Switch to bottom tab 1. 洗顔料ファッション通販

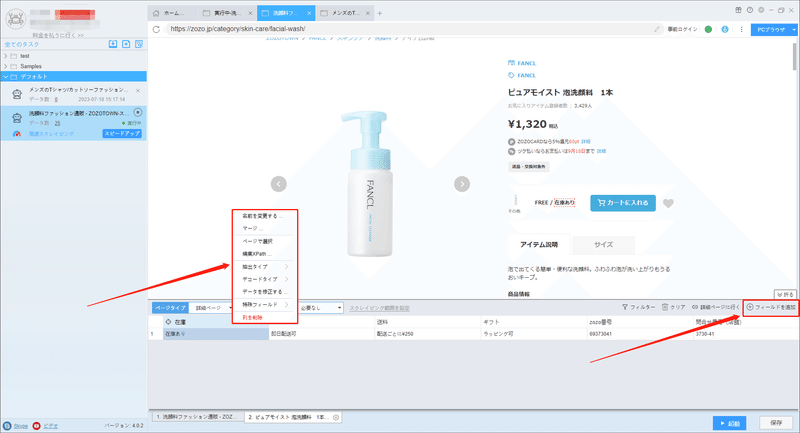(197, 417)
